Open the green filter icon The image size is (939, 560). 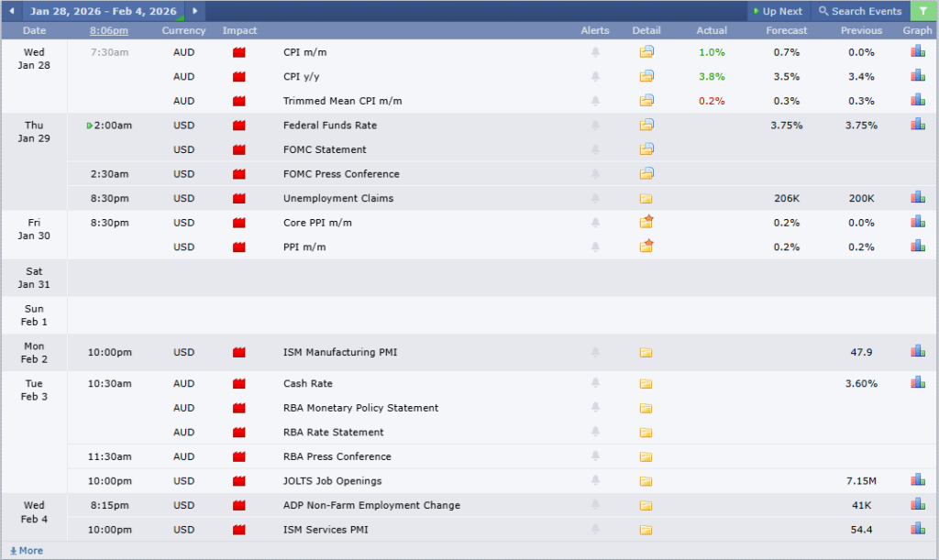tap(922, 11)
